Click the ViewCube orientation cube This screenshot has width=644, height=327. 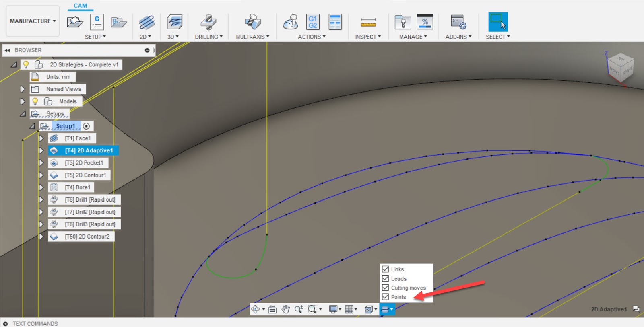pyautogui.click(x=620, y=67)
